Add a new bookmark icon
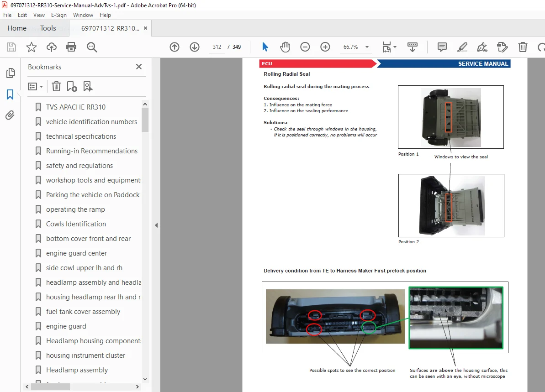Image resolution: width=545 pixels, height=392 pixels. tap(72, 86)
